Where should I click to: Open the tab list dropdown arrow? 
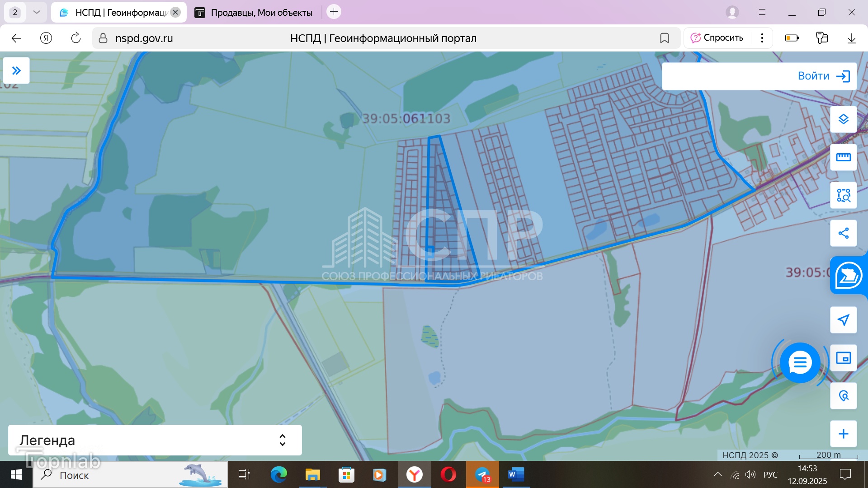coord(37,12)
